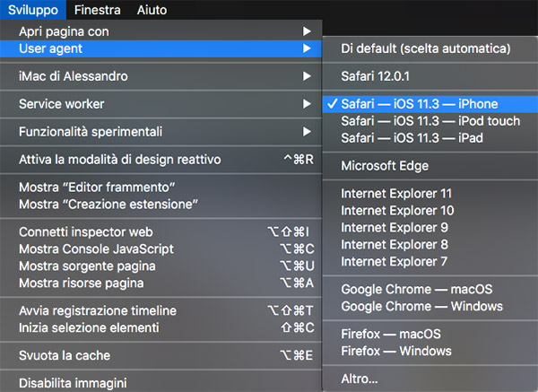
Task: Select Google Chrome — Windows user agent
Action: coord(430,307)
